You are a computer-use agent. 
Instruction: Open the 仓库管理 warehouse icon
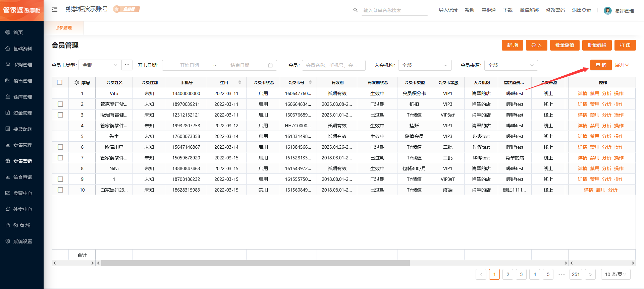point(8,96)
